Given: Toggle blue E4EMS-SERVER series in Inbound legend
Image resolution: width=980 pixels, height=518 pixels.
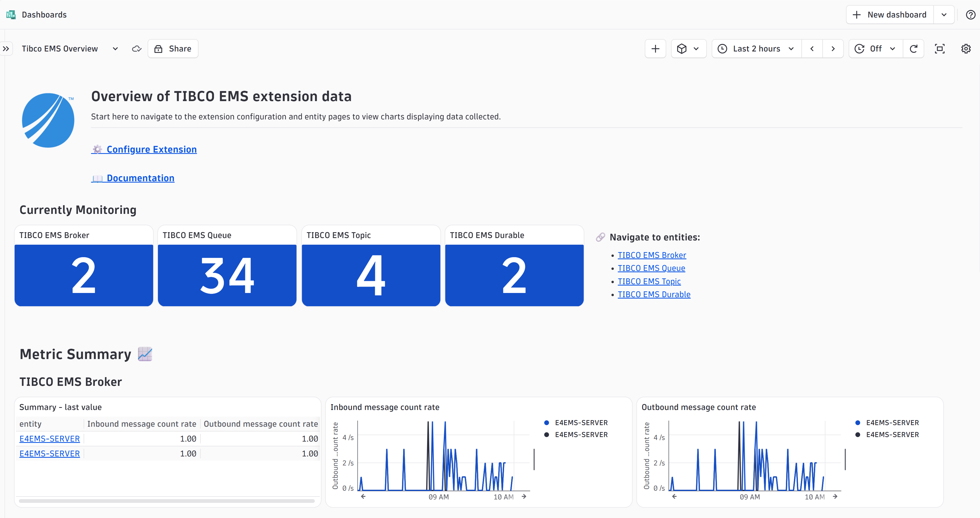Looking at the screenshot, I should pyautogui.click(x=576, y=422).
